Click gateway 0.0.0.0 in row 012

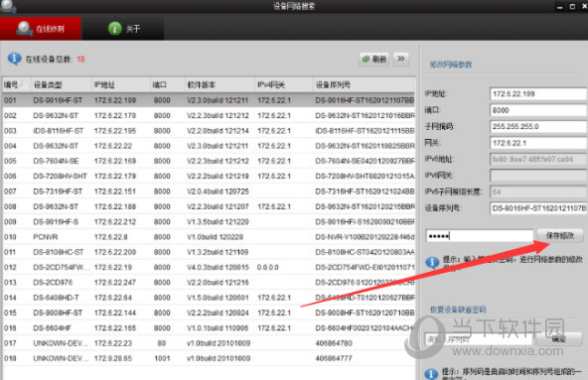(268, 267)
